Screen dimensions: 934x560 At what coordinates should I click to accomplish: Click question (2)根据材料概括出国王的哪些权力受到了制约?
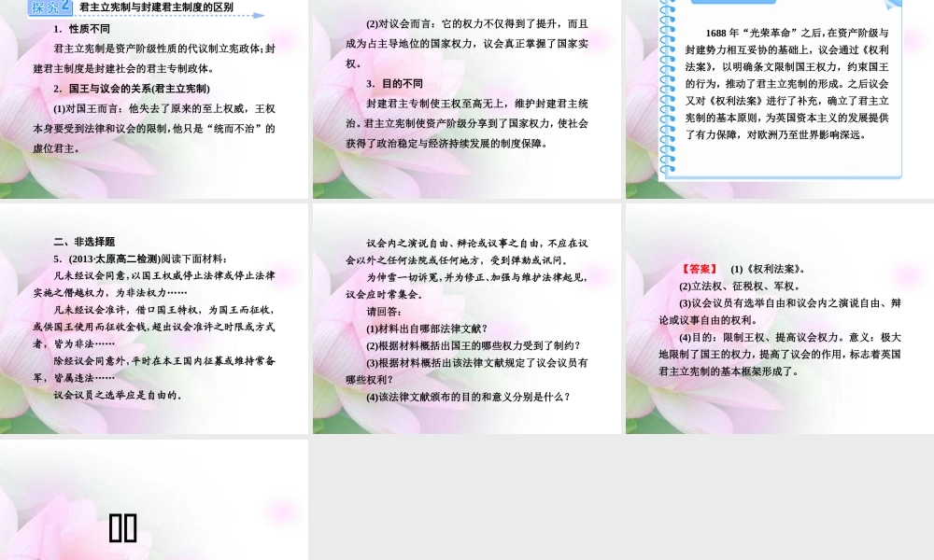[x=473, y=345]
